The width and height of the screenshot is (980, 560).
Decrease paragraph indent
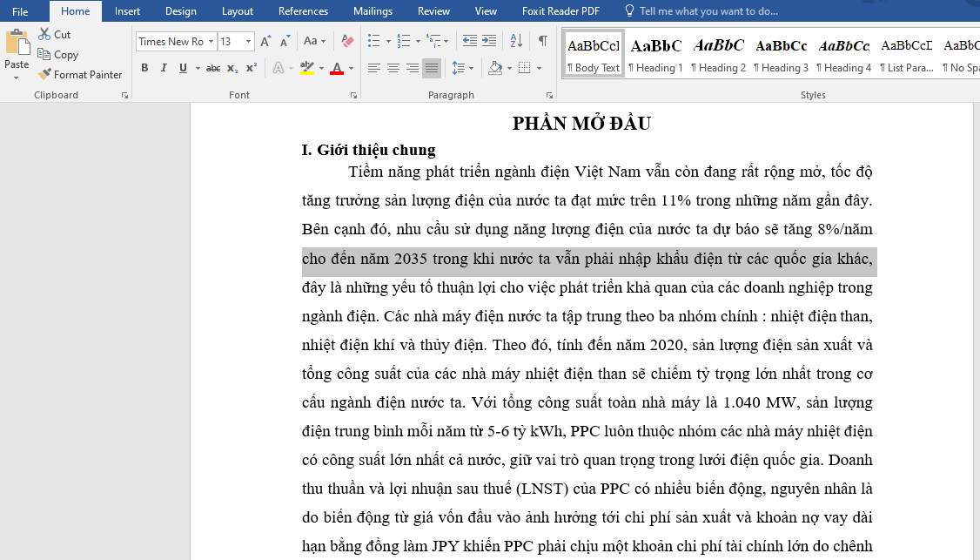click(469, 41)
